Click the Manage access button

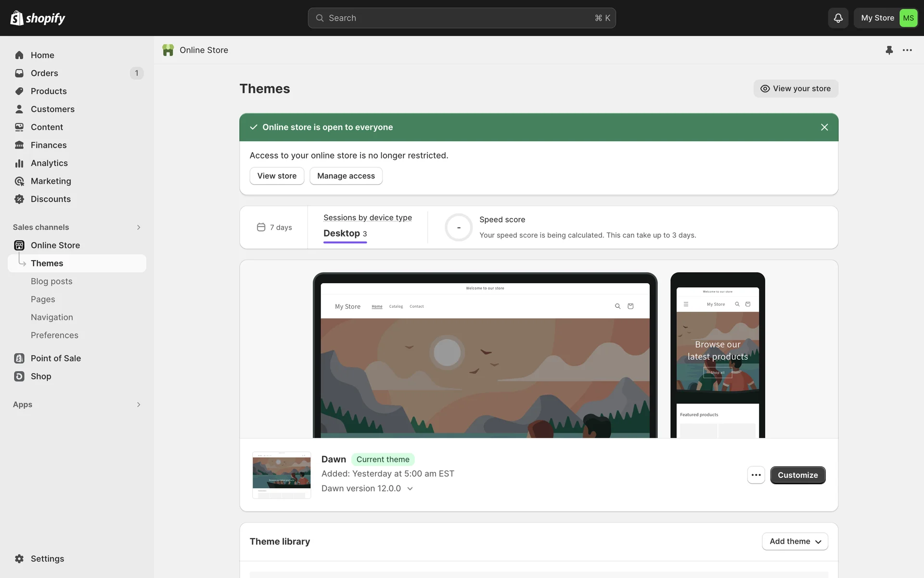(x=346, y=176)
